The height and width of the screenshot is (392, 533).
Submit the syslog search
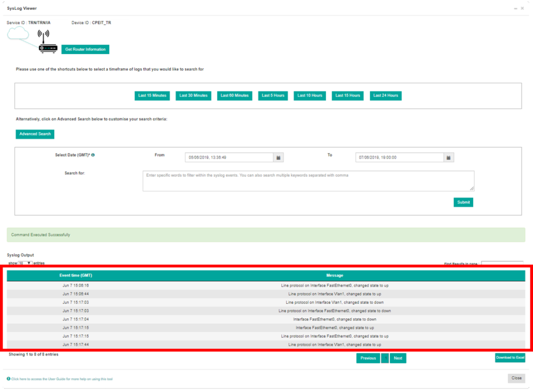463,202
